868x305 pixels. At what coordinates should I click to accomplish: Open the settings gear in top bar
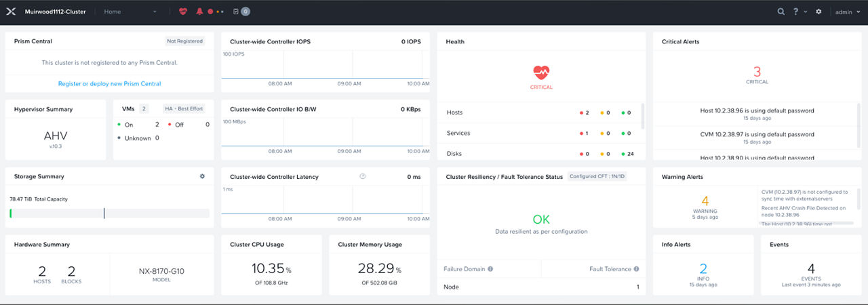(x=818, y=12)
